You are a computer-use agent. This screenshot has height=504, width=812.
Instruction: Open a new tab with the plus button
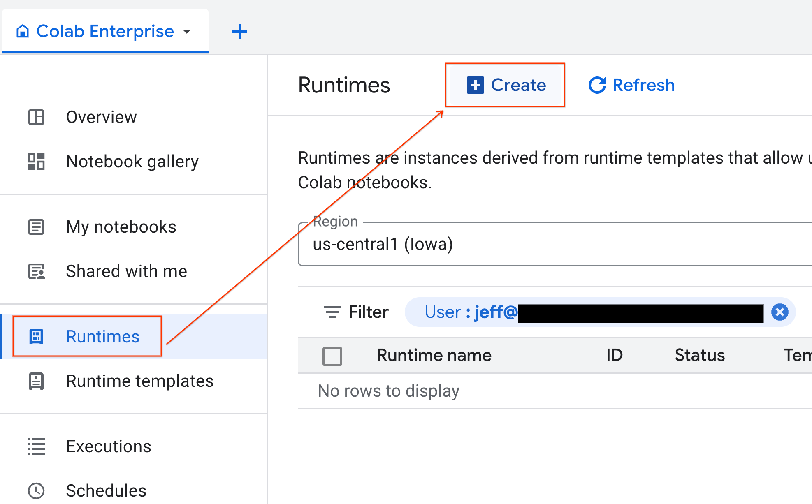click(x=239, y=31)
